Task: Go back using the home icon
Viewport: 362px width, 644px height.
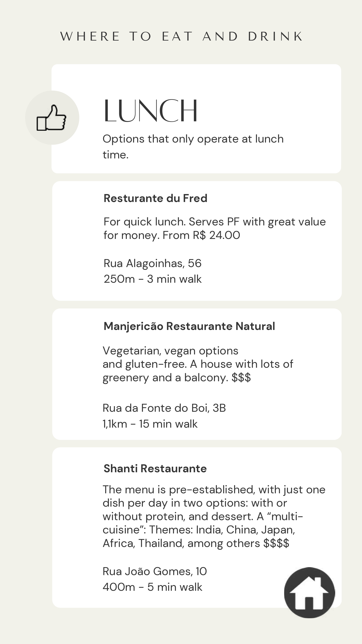Action: click(309, 592)
